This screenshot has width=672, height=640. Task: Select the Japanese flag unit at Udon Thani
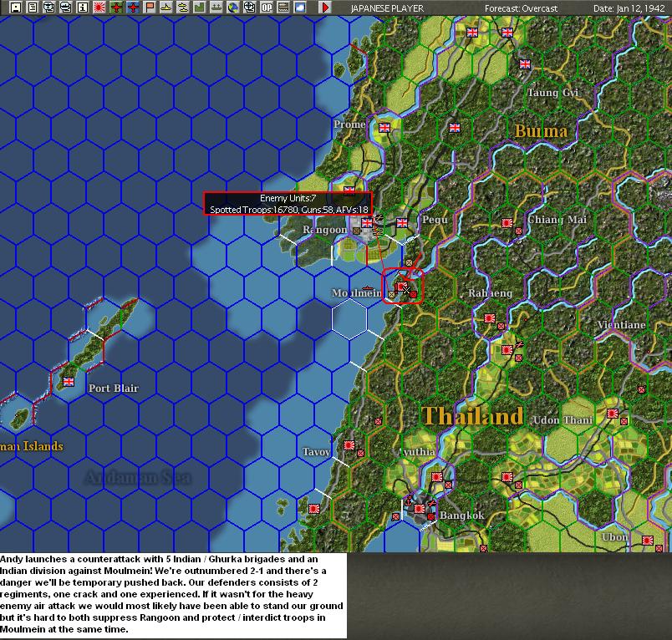[613, 414]
